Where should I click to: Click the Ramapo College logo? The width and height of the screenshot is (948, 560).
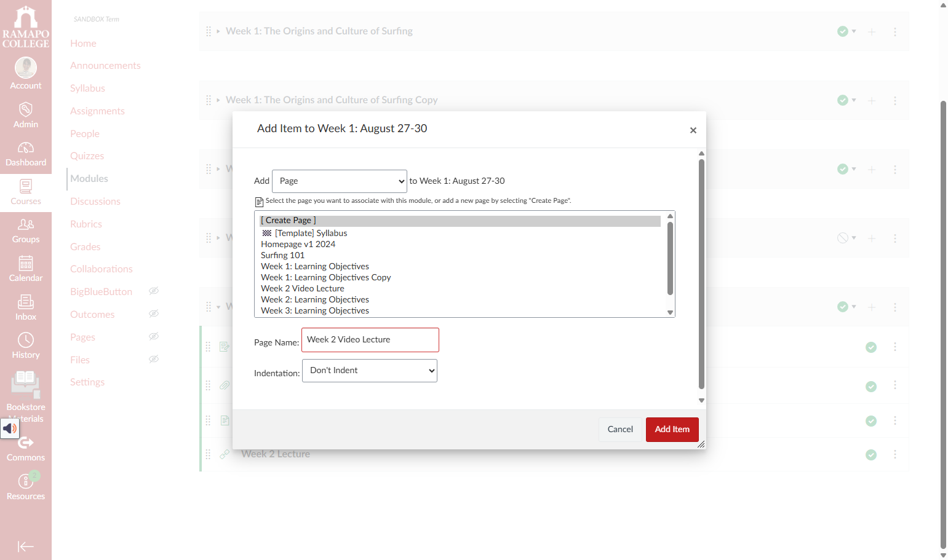tap(26, 27)
